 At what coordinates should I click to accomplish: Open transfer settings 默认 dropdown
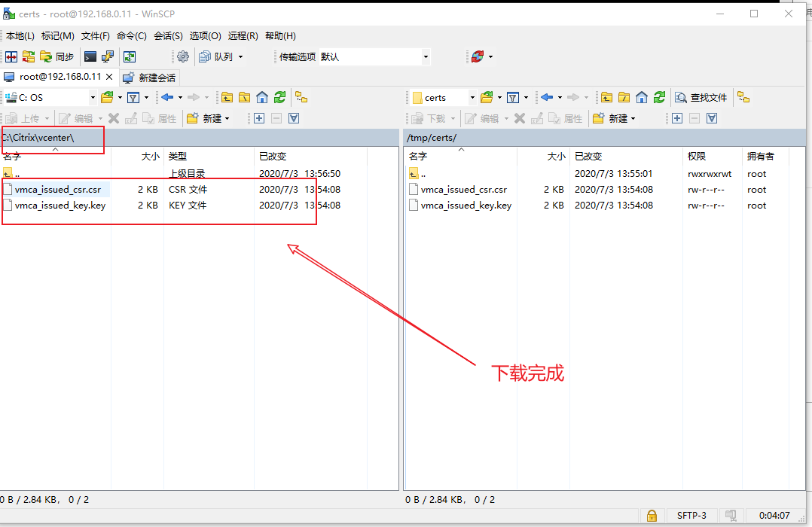(426, 56)
